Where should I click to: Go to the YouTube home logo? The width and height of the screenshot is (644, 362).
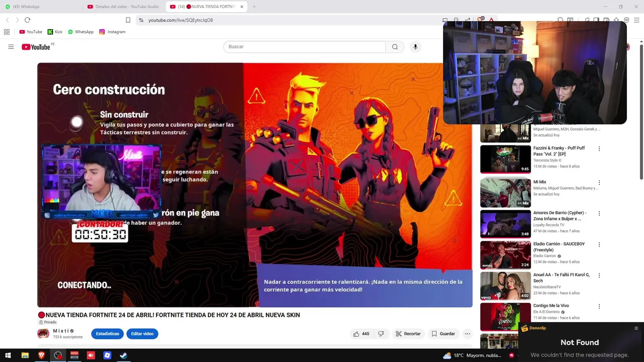point(36,47)
